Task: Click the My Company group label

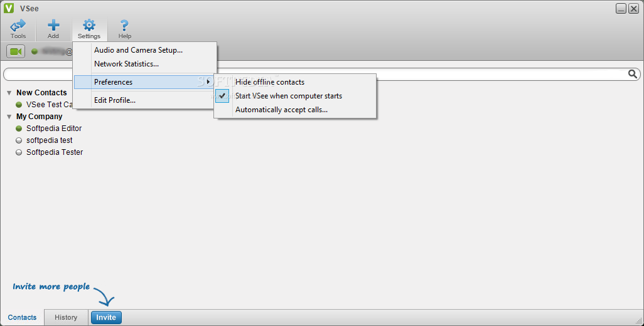Action: [x=40, y=117]
